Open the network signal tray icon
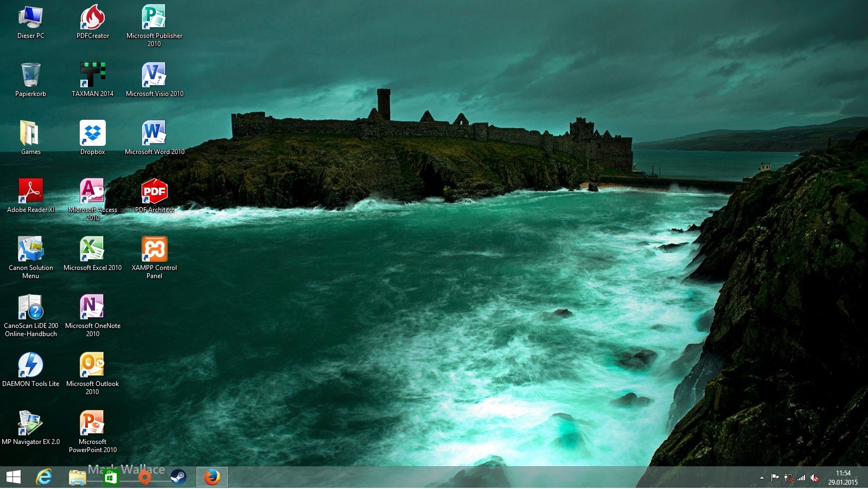 [x=801, y=478]
